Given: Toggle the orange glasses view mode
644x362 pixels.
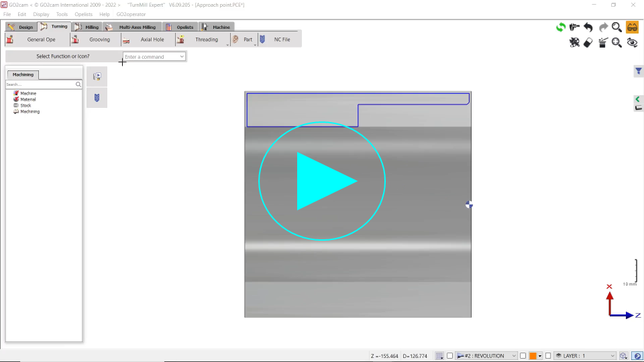Looking at the screenshot, I should click(632, 27).
